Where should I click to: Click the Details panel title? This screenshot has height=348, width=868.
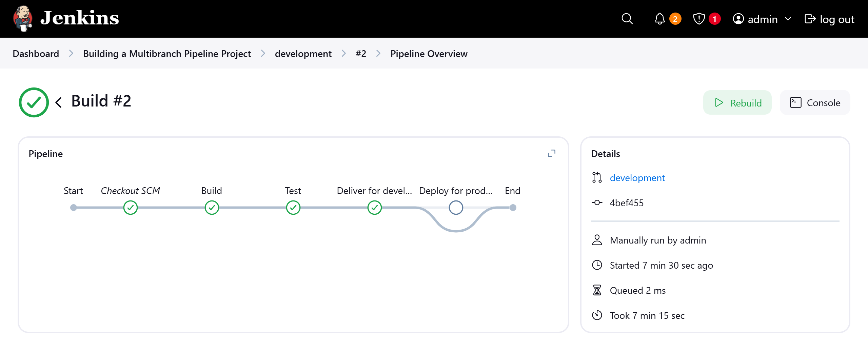coord(606,154)
